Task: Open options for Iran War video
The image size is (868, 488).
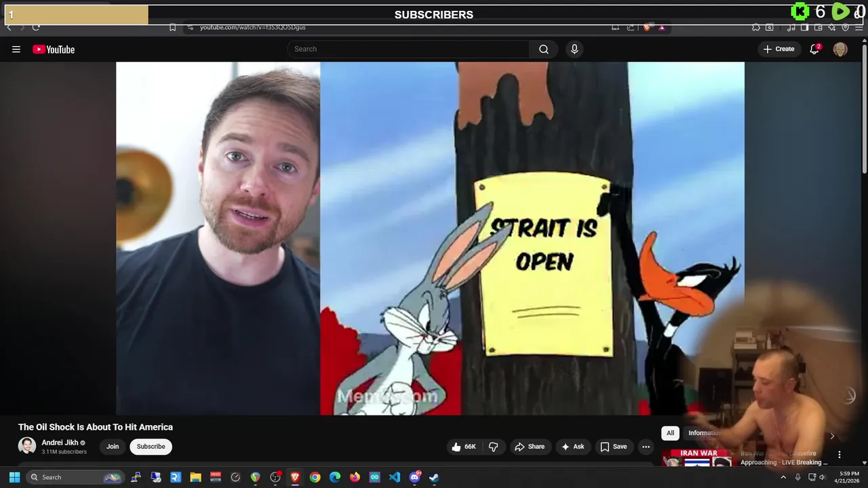Action: click(x=839, y=455)
